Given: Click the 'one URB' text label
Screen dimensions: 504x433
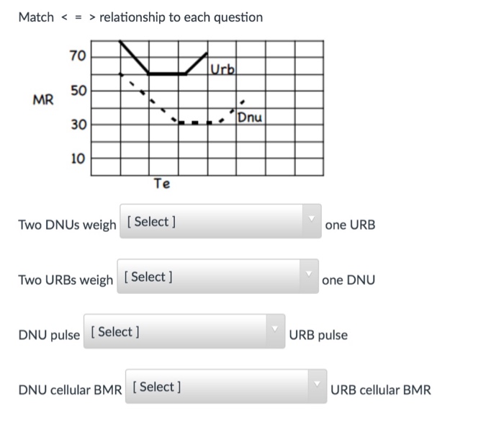Looking at the screenshot, I should click(x=350, y=225).
